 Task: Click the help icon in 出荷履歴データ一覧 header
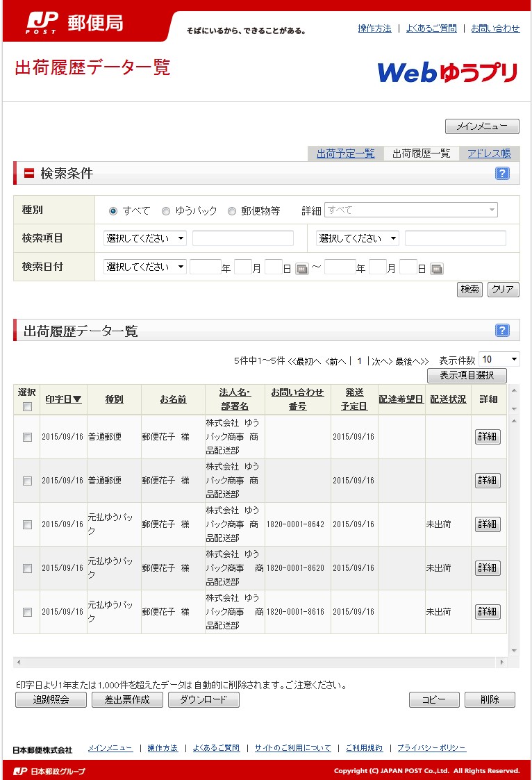[x=502, y=331]
